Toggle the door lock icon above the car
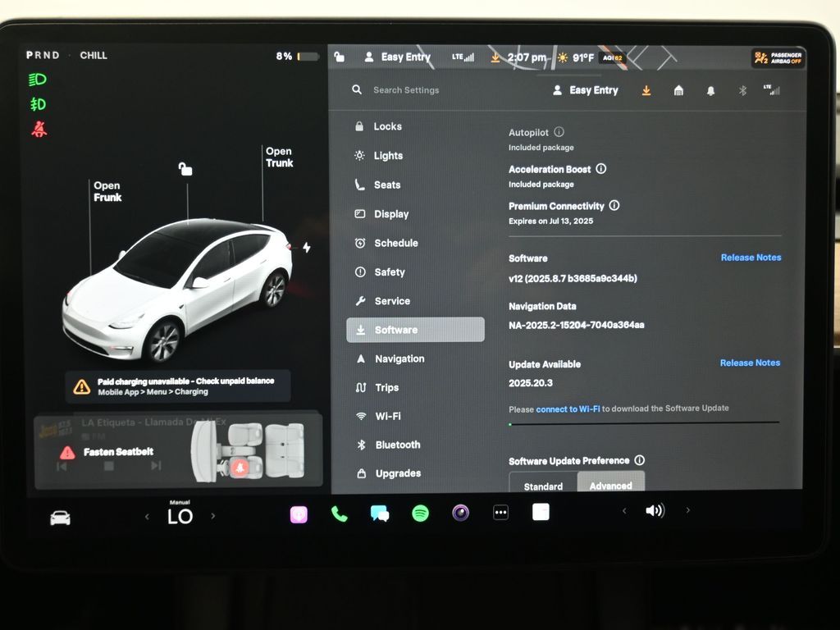This screenshot has height=630, width=840. click(185, 169)
